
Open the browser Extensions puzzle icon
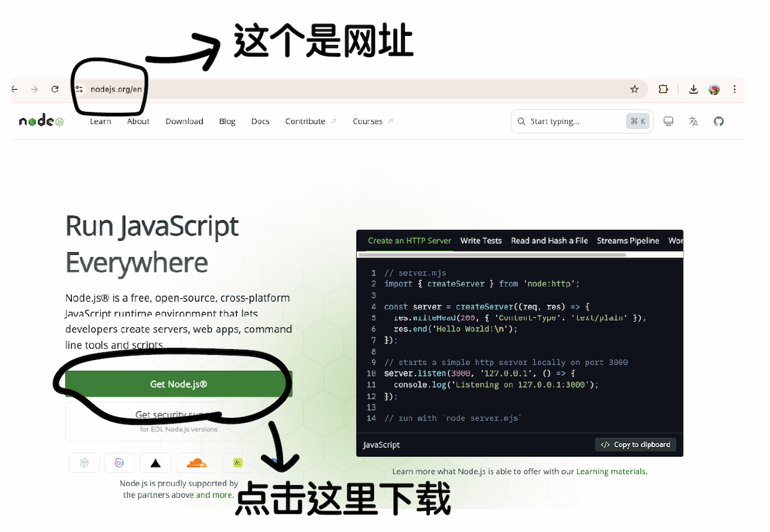663,89
